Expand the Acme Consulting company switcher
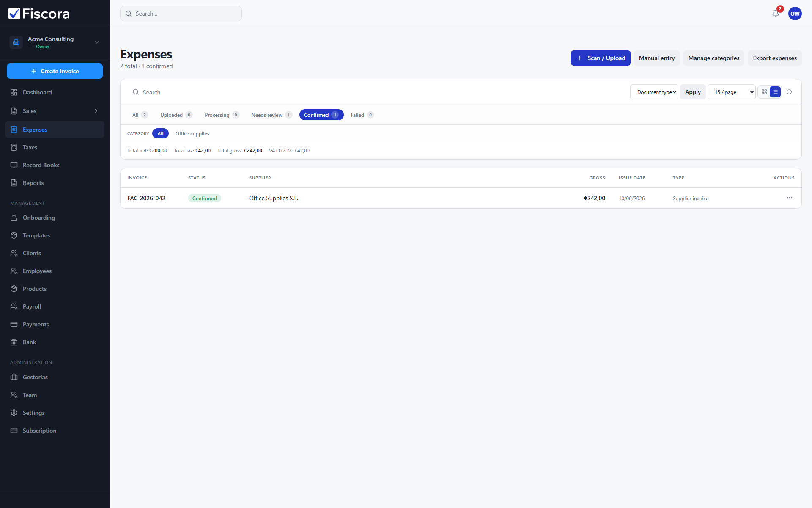Viewport: 812px width, 508px height. [x=97, y=42]
